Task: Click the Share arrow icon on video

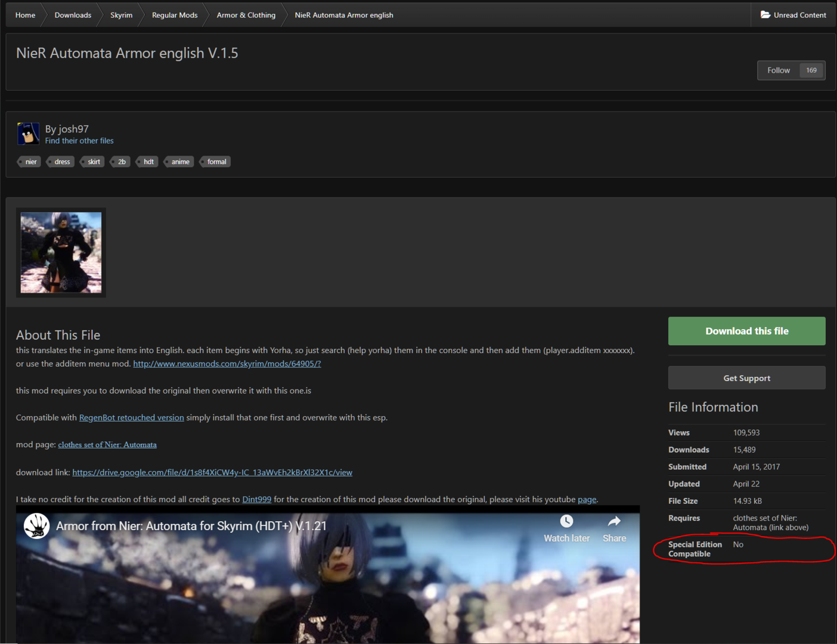Action: tap(614, 521)
